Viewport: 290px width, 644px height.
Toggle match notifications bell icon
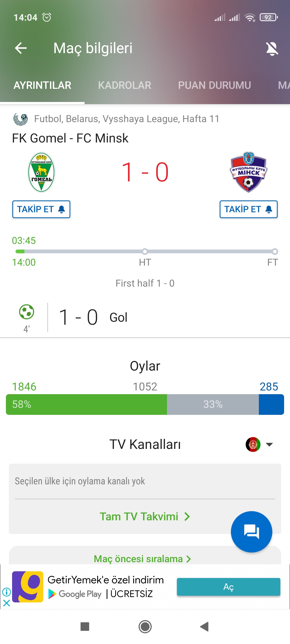coord(272,49)
